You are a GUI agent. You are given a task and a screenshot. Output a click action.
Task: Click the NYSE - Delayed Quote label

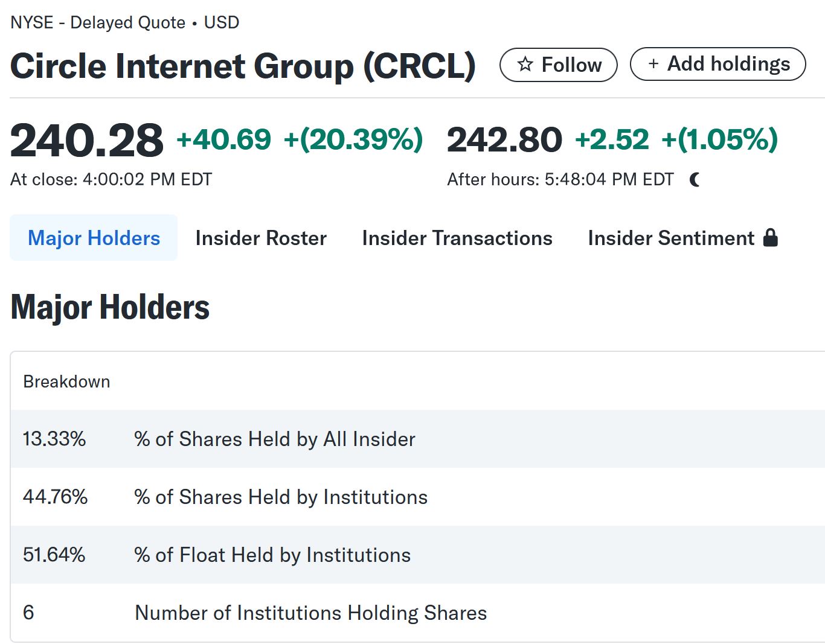(x=98, y=22)
